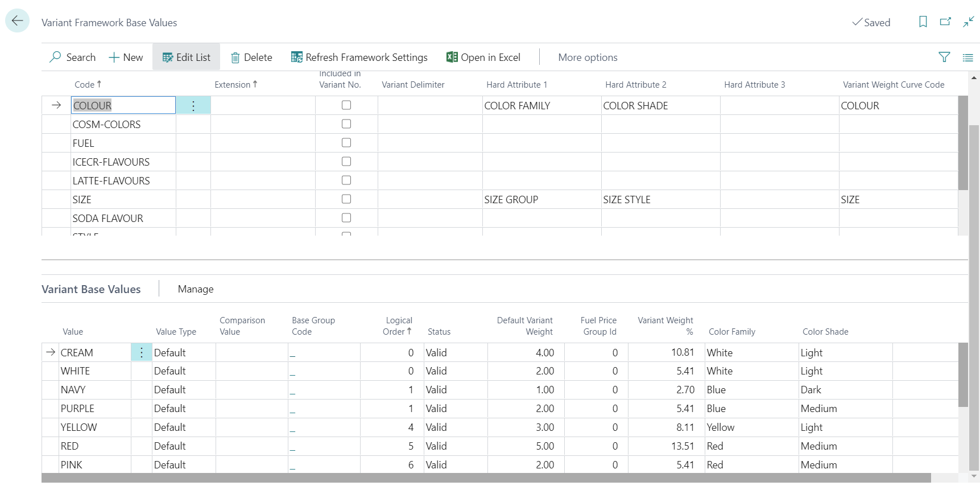Open in Excel from toolbar

[483, 57]
